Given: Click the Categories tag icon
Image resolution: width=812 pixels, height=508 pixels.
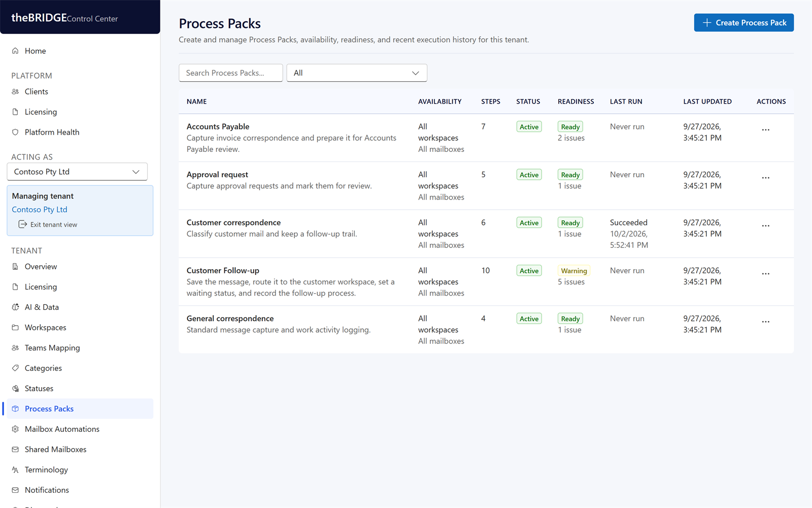Looking at the screenshot, I should tap(15, 368).
